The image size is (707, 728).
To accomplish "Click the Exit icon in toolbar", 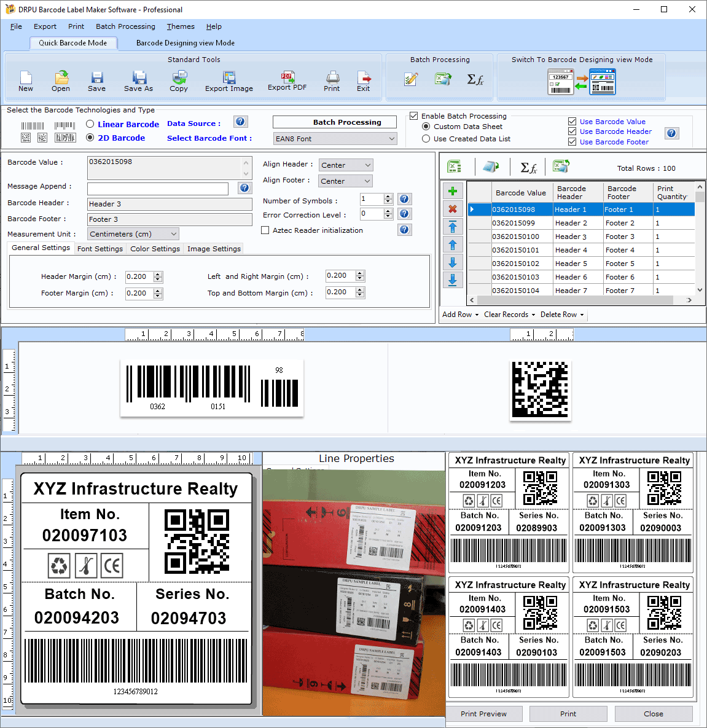I will pos(364,80).
